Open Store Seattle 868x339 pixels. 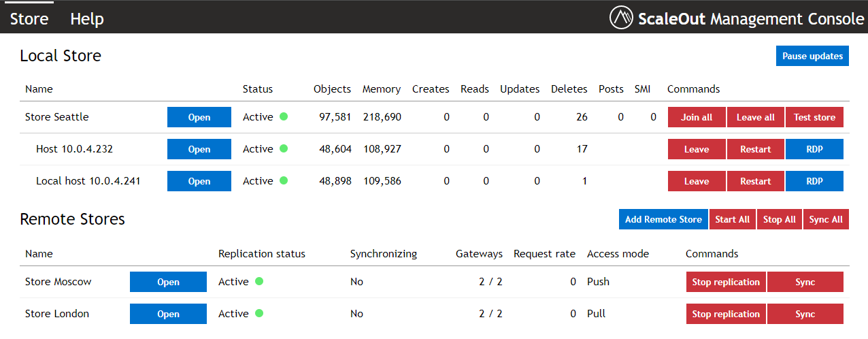click(199, 117)
